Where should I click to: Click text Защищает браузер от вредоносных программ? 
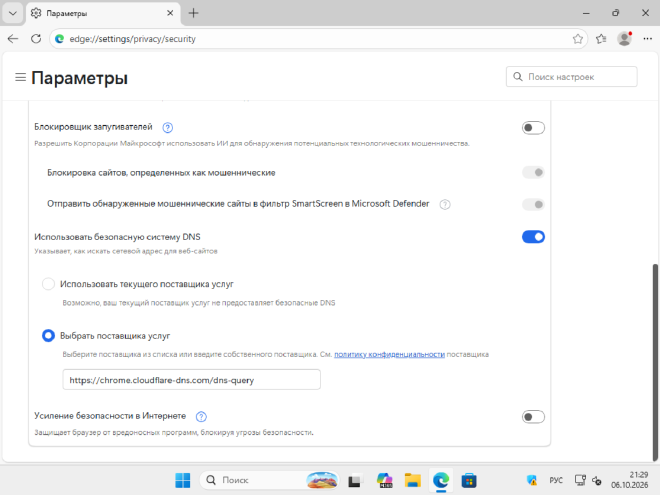click(174, 433)
